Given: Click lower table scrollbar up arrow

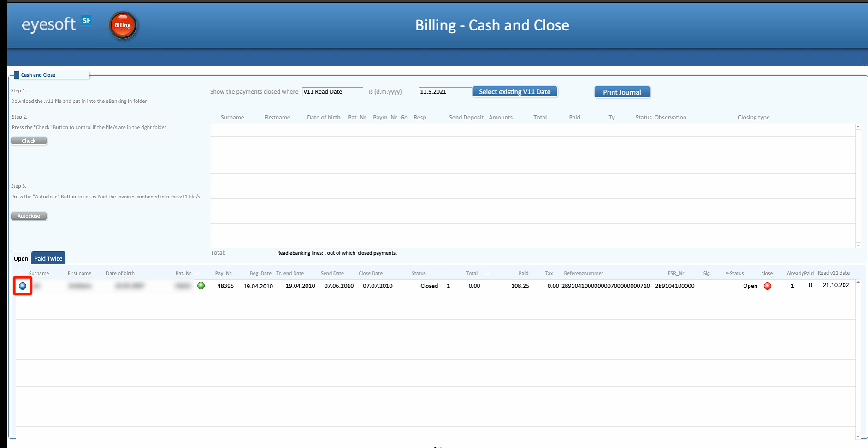Looking at the screenshot, I should [858, 282].
